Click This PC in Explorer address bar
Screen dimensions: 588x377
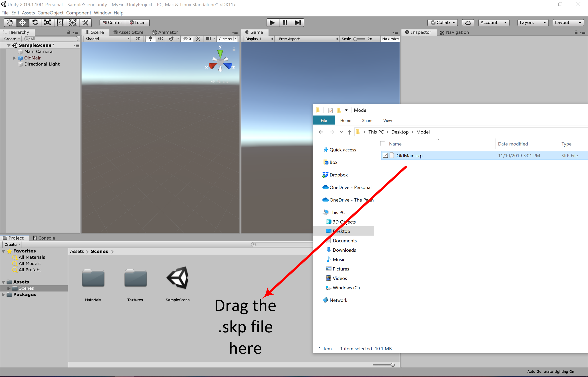tap(376, 132)
